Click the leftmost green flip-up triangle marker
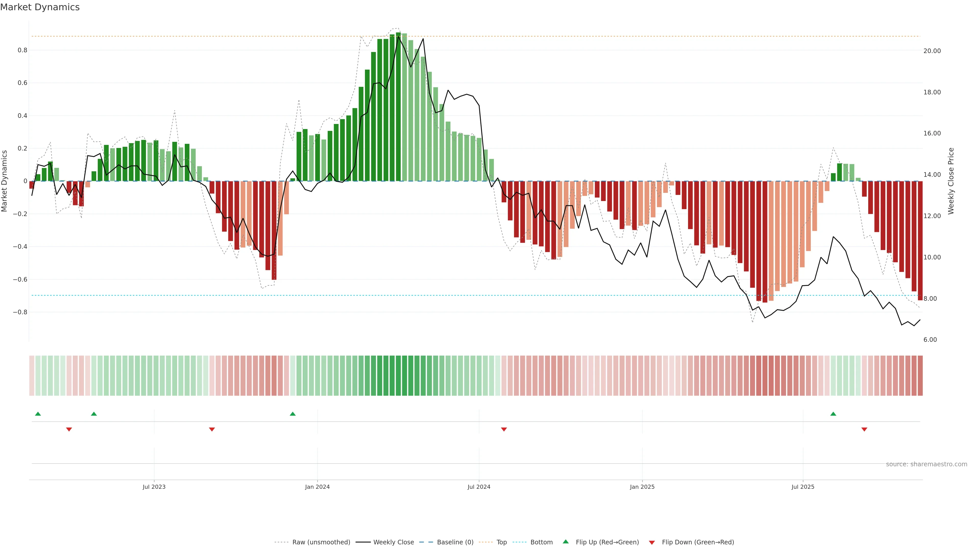 [x=38, y=414]
